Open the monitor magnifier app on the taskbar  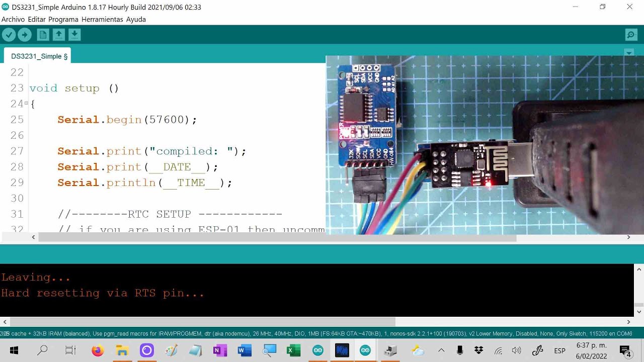(x=269, y=350)
